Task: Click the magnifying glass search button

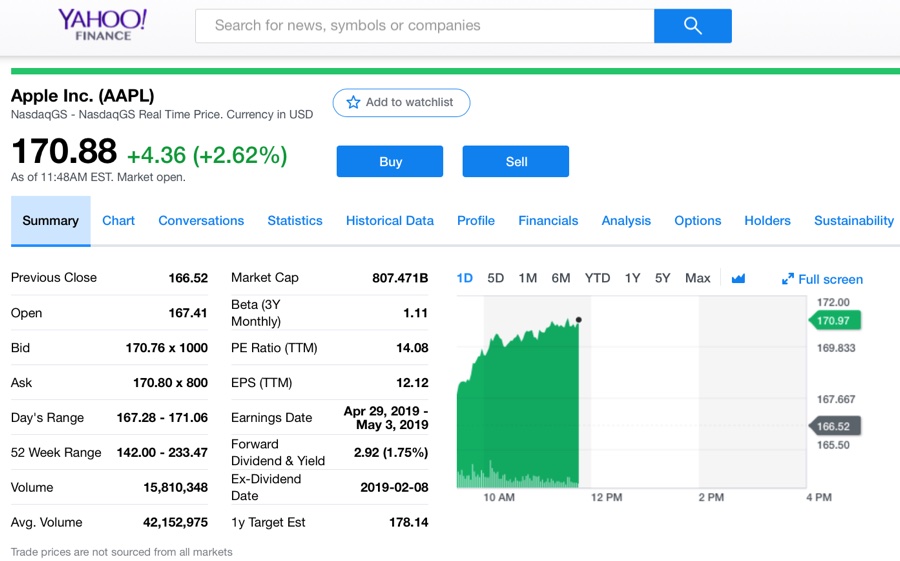Action: 692,26
